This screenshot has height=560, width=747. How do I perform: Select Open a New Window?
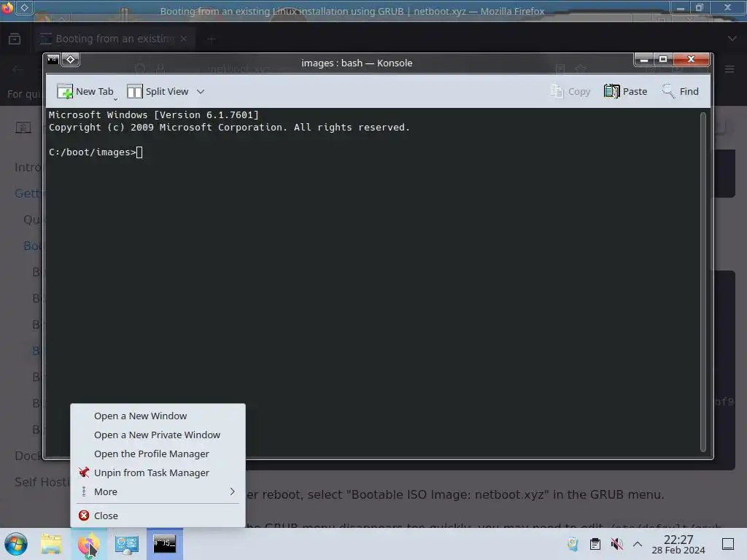click(158, 416)
